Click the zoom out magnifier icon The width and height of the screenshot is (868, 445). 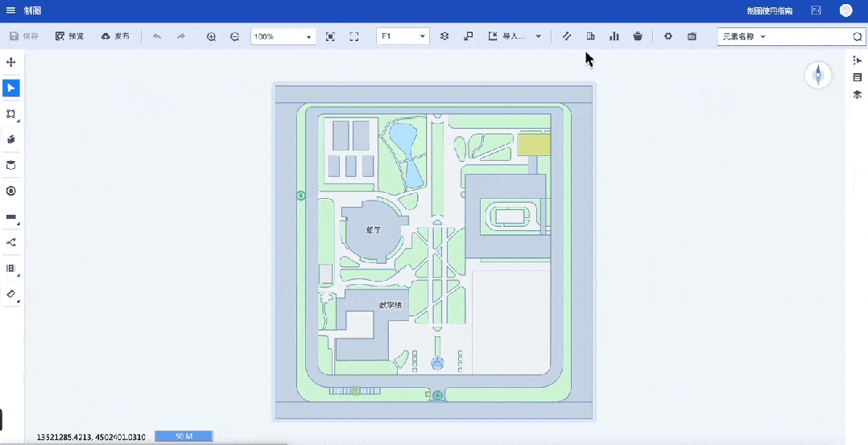point(234,37)
